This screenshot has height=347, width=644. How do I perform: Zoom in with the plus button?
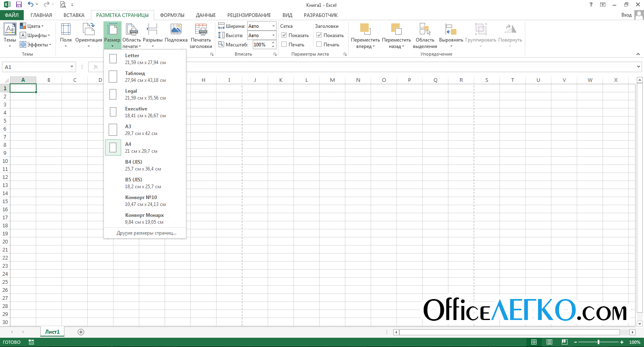622,342
